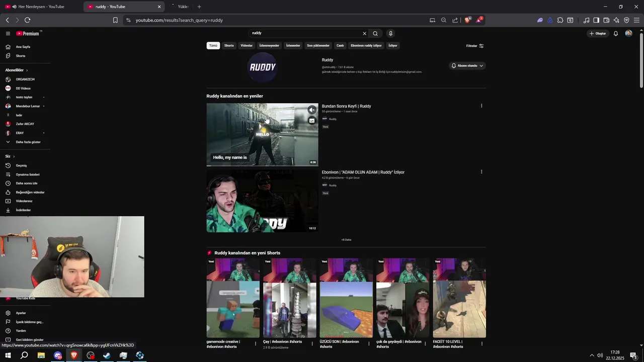Run the search with the magnifier button
Image resolution: width=644 pixels, height=362 pixels.
point(375,33)
